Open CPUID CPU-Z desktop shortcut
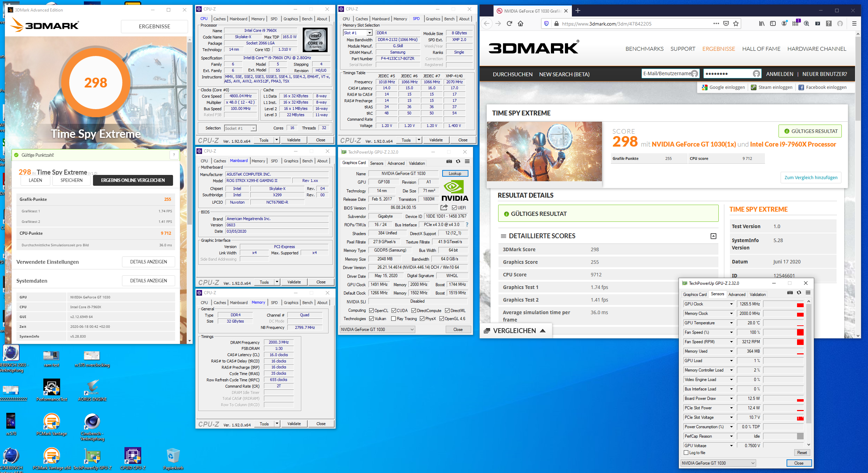 (133, 458)
